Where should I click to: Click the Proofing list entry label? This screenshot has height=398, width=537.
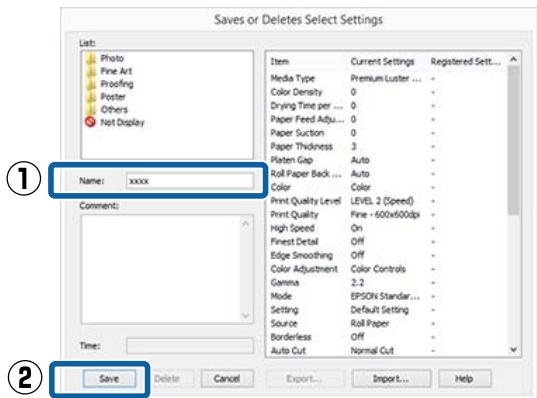117,84
